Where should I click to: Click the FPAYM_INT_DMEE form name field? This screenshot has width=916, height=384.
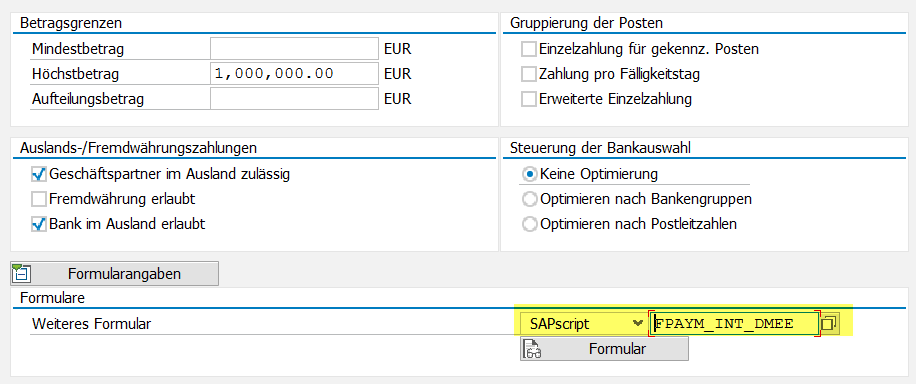(x=735, y=323)
